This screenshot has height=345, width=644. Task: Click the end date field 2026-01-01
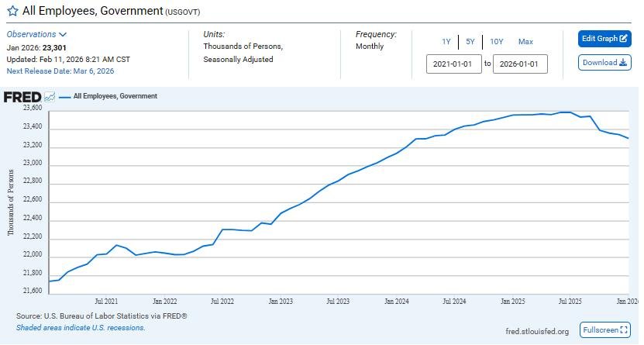coord(520,64)
